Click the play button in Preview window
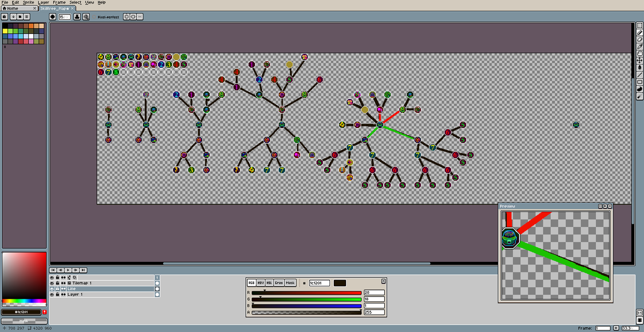Viewport: 644px width, 332px height. tap(605, 206)
